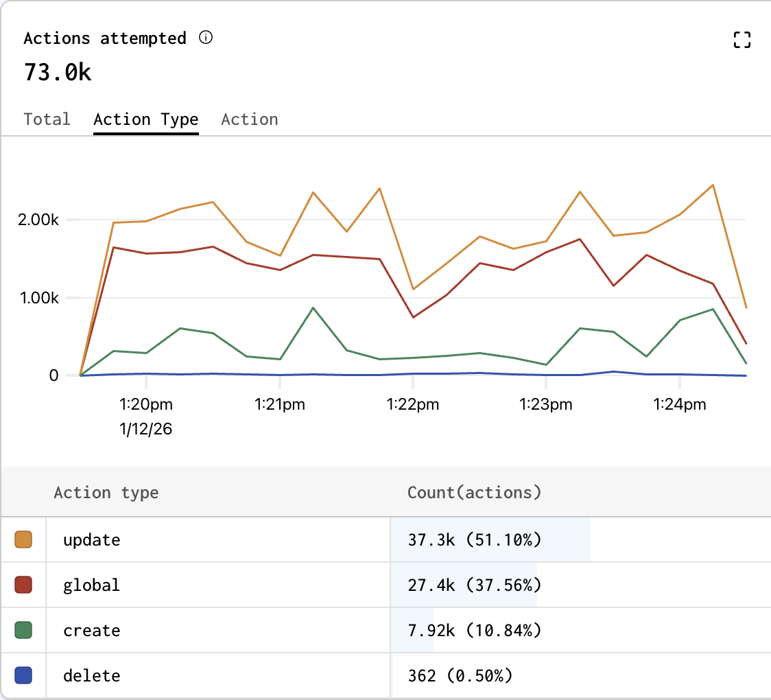Click the info icon beside Actions attempted
This screenshot has width=771, height=700.
point(206,37)
